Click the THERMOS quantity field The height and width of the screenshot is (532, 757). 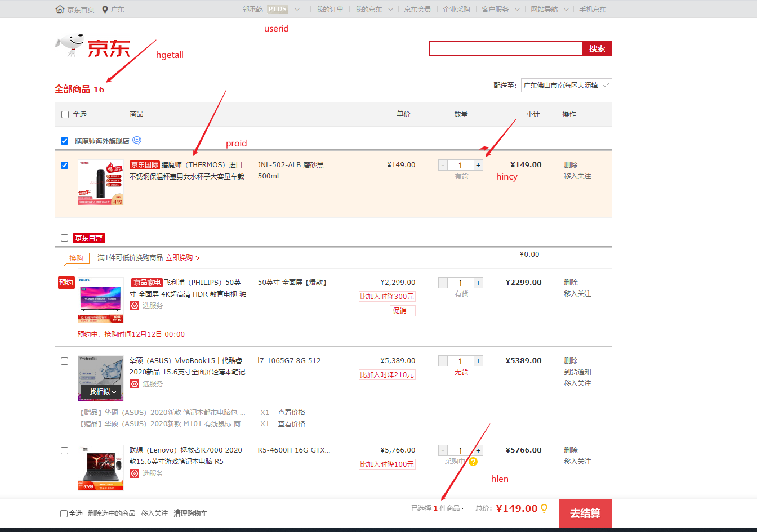(461, 165)
